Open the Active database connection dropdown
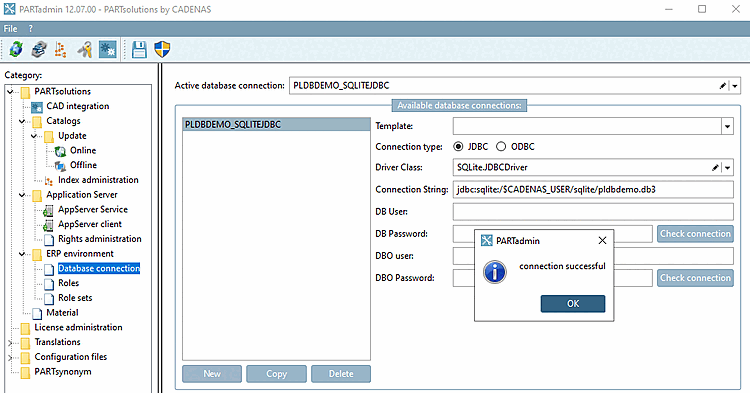This screenshot has width=750, height=393. 735,86
